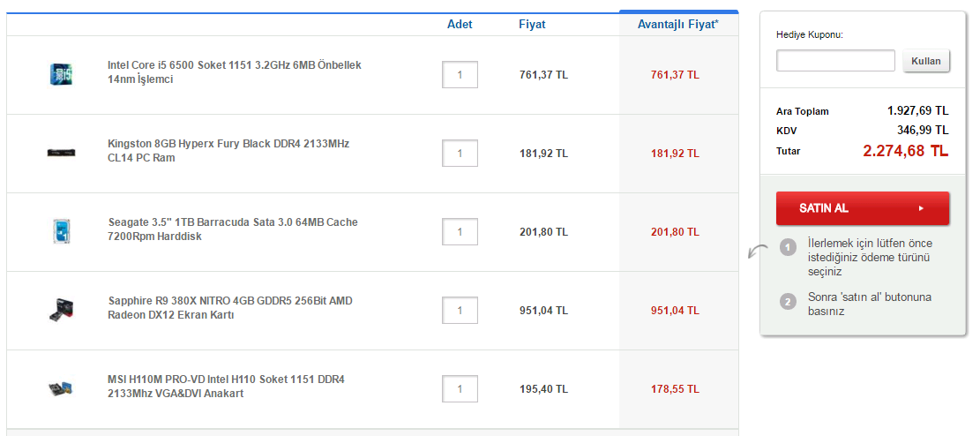Click the Avantajlı Fiyat* column header
This screenshot has height=436, width=980.
tap(678, 25)
